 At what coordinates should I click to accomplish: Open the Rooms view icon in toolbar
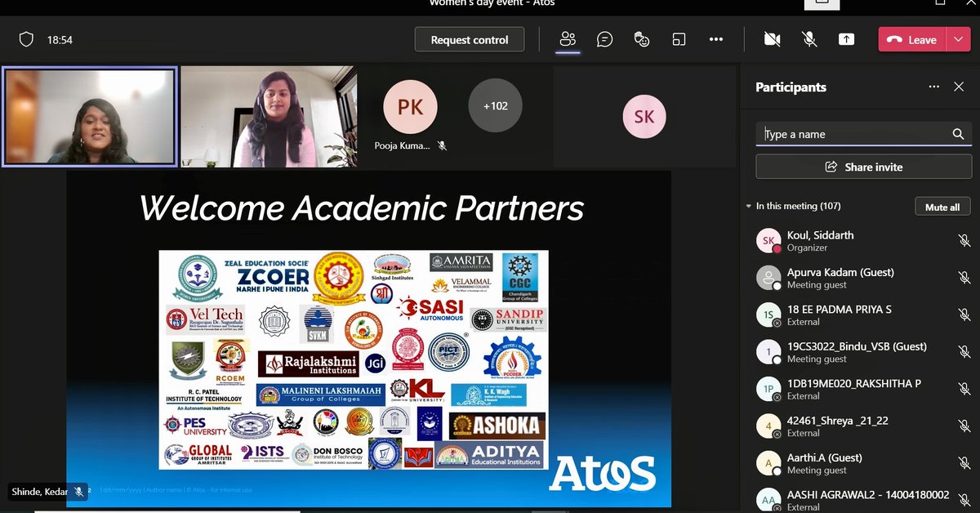pyautogui.click(x=679, y=39)
